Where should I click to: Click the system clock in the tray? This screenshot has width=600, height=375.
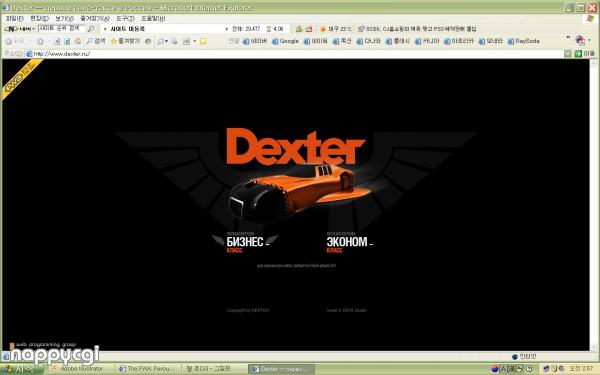[x=581, y=369]
